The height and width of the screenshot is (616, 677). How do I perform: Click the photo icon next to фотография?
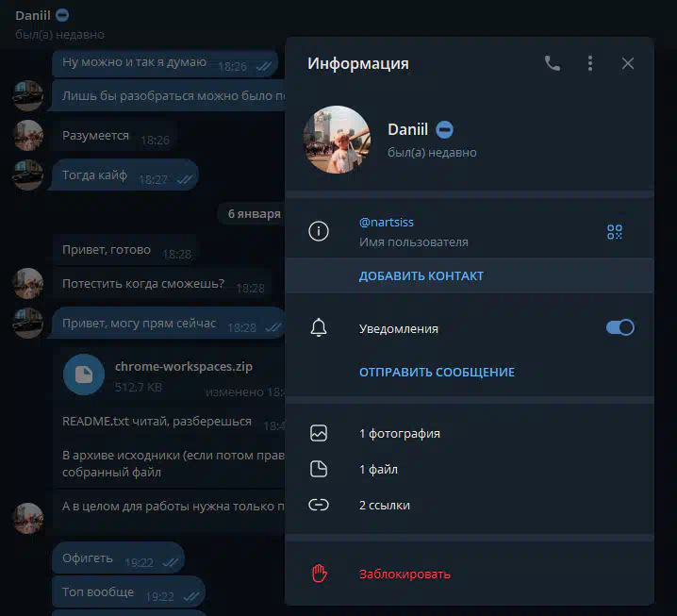[x=319, y=433]
